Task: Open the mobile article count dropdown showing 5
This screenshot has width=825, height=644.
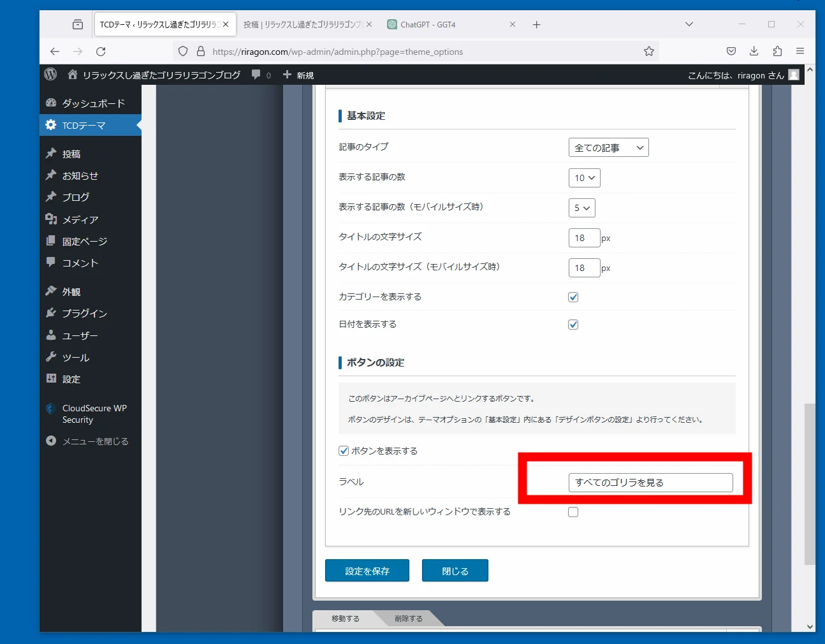Action: [x=581, y=208]
